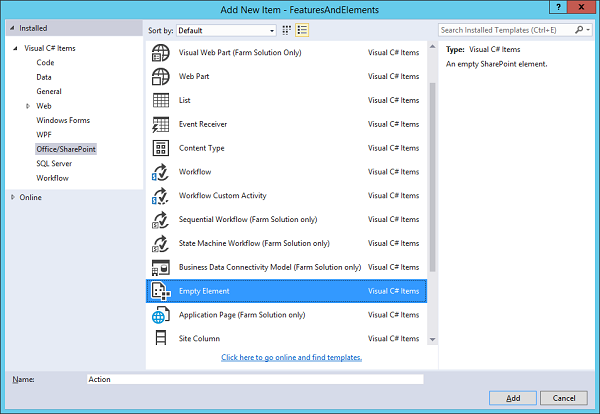This screenshot has height=414, width=600.
Task: Collapse the Installed section
Action: coord(12,28)
